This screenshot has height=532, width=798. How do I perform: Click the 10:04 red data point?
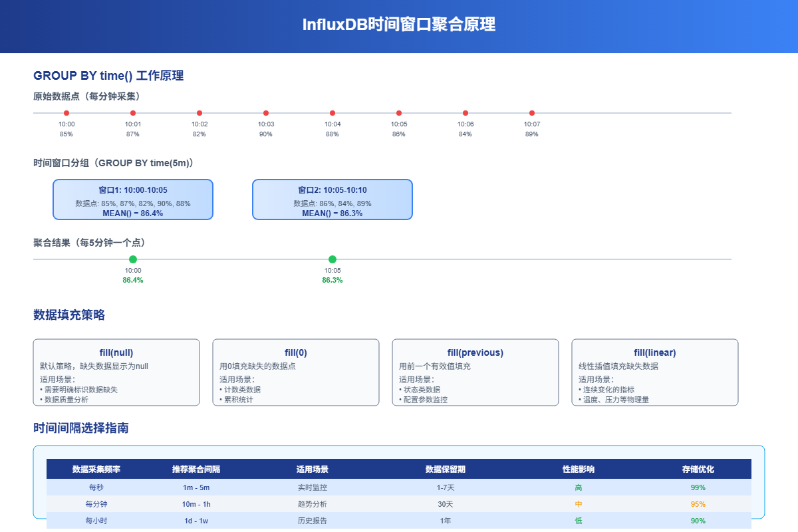[x=332, y=113]
